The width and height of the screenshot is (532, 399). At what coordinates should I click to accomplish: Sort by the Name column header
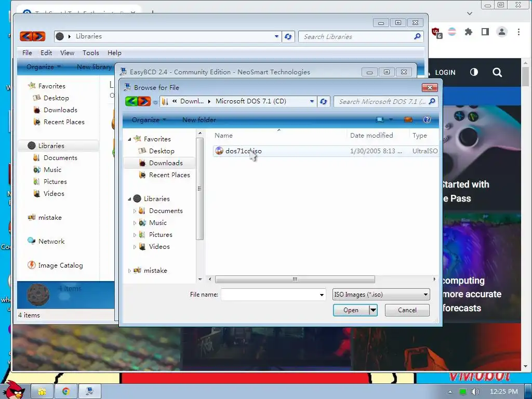(x=223, y=136)
